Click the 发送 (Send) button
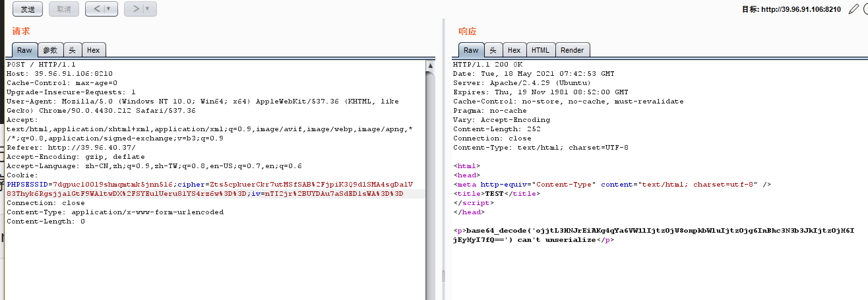The width and height of the screenshot is (868, 300). pyautogui.click(x=28, y=9)
